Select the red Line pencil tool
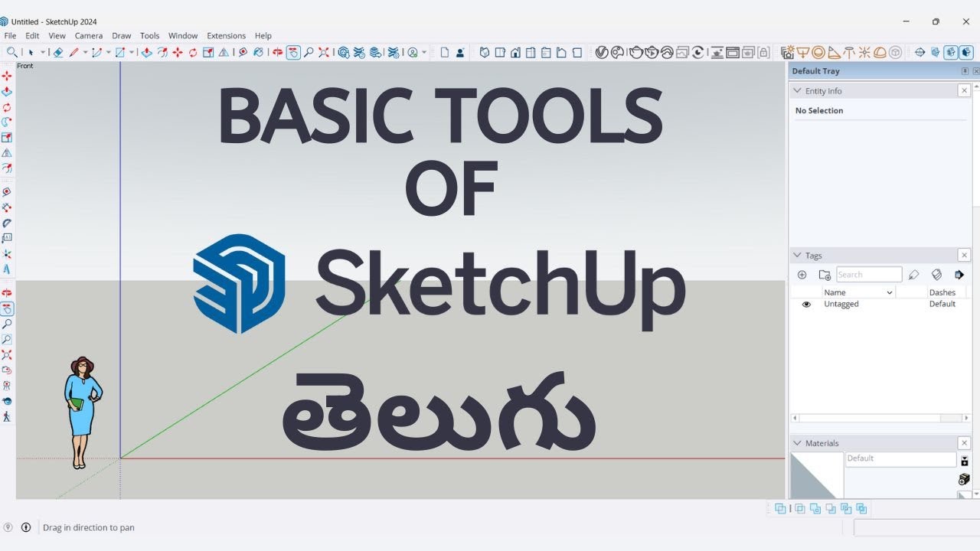 click(x=74, y=53)
